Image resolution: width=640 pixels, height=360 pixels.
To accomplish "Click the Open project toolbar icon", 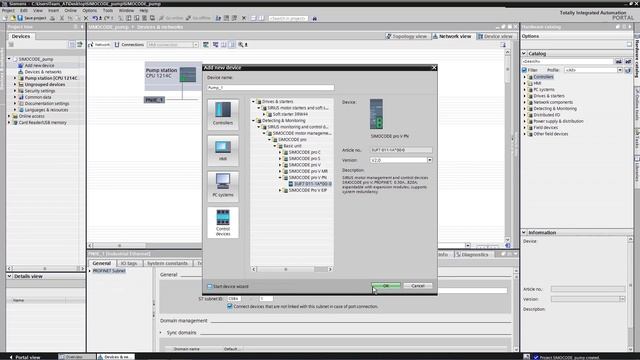I will coord(13,18).
